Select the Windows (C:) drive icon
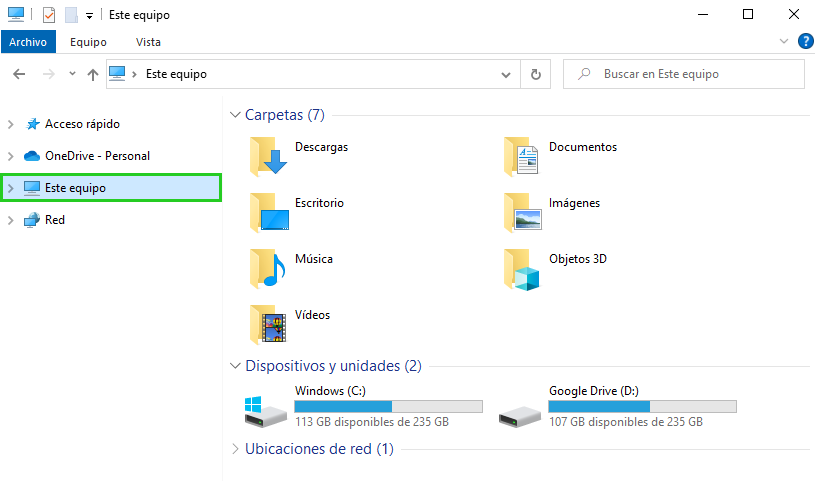 click(x=266, y=411)
